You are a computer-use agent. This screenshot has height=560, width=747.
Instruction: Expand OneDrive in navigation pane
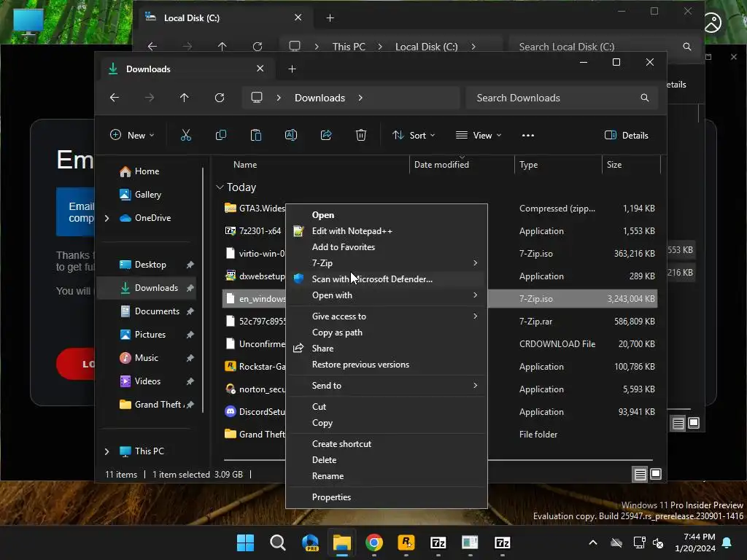107,218
